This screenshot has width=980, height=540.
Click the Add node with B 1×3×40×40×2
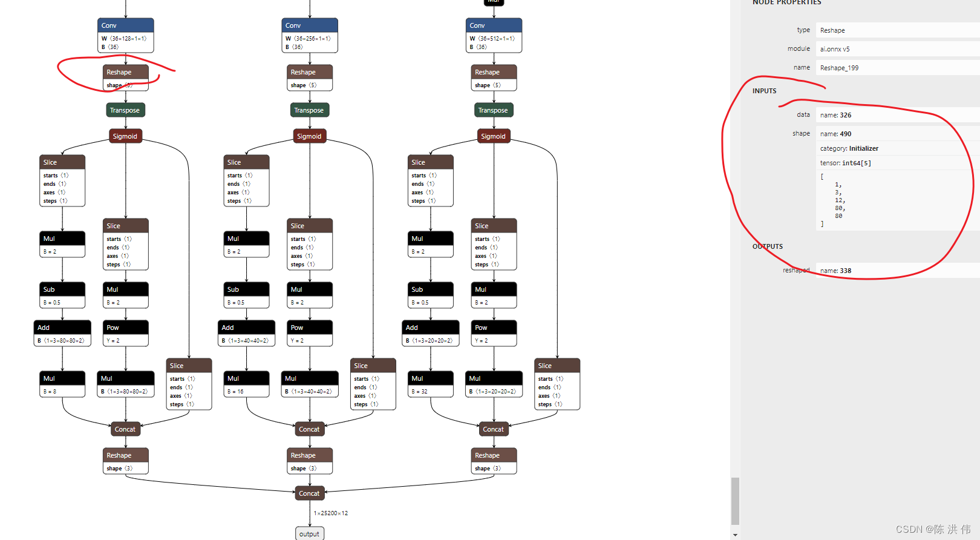(x=246, y=334)
